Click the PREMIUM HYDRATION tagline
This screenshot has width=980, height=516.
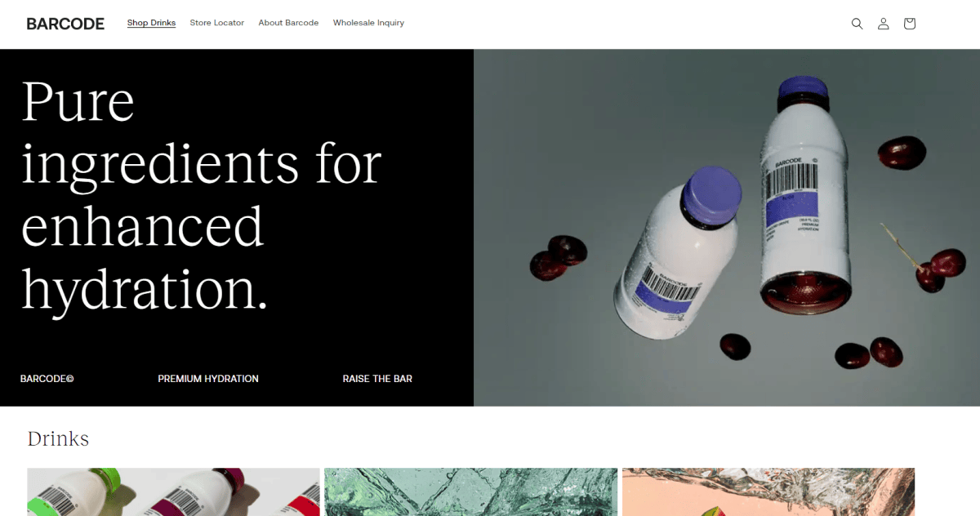pos(208,379)
